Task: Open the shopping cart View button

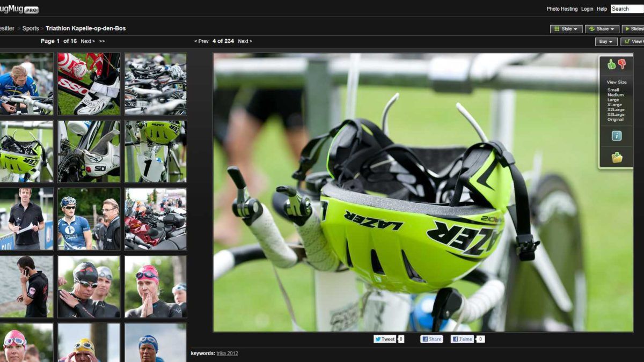Action: pos(632,41)
